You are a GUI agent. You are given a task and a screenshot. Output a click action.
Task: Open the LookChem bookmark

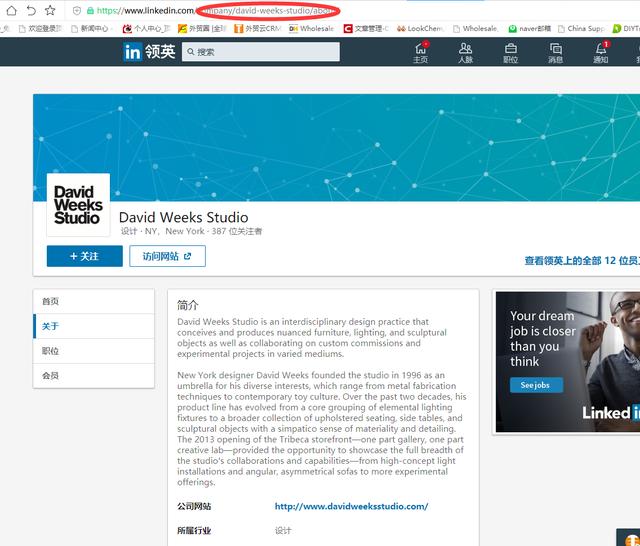(420, 29)
